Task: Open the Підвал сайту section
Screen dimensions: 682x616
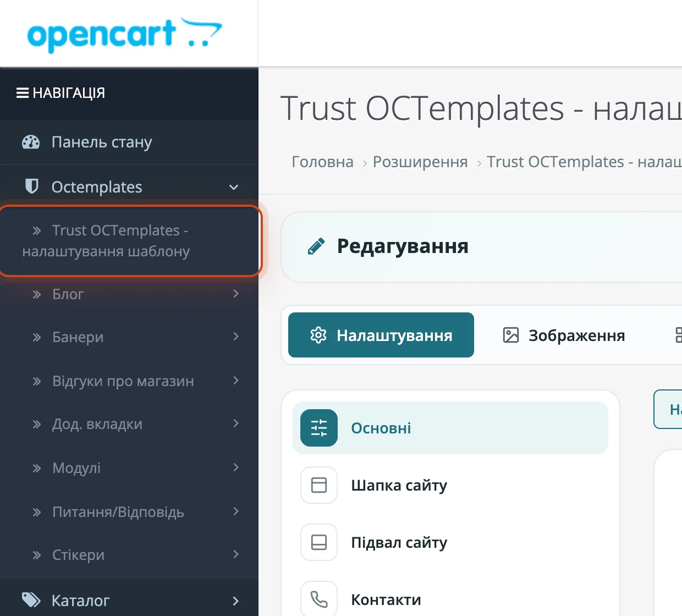Action: (x=450, y=542)
